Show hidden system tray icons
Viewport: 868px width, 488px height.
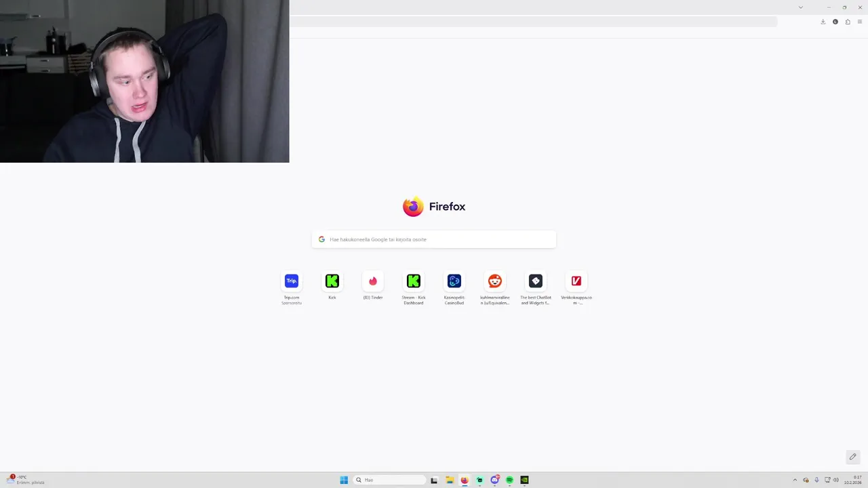tap(795, 480)
